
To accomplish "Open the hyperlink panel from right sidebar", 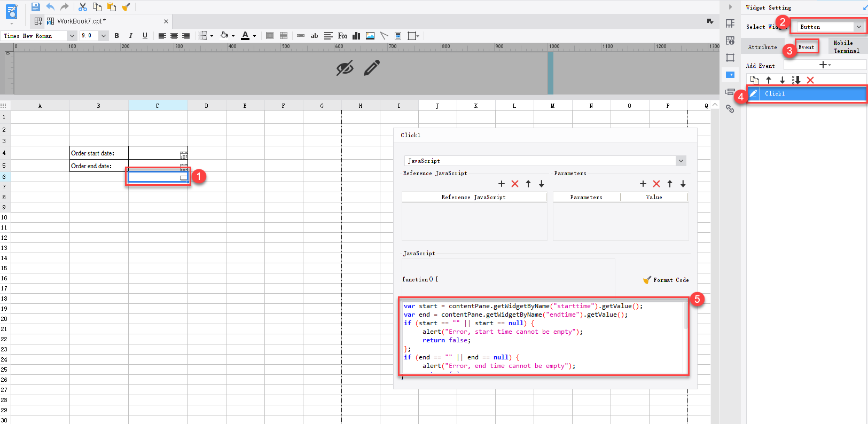I will pyautogui.click(x=730, y=109).
